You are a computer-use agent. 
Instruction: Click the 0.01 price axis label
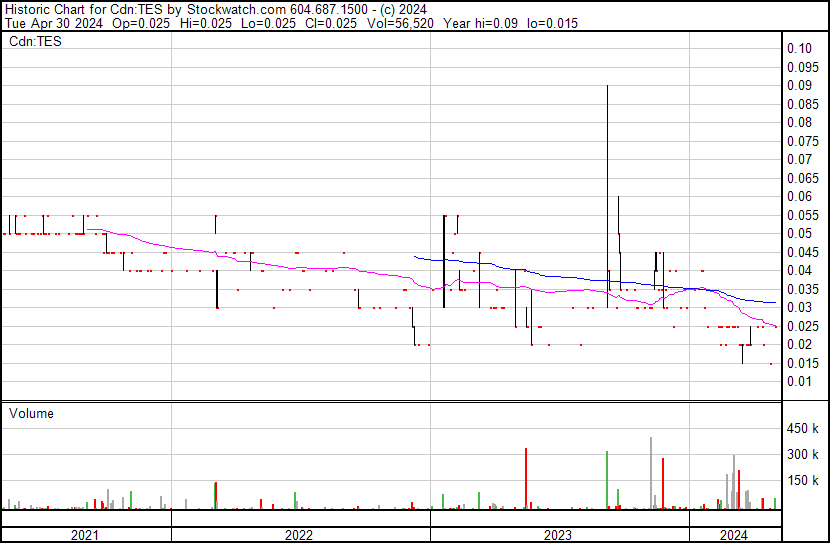coord(799,382)
